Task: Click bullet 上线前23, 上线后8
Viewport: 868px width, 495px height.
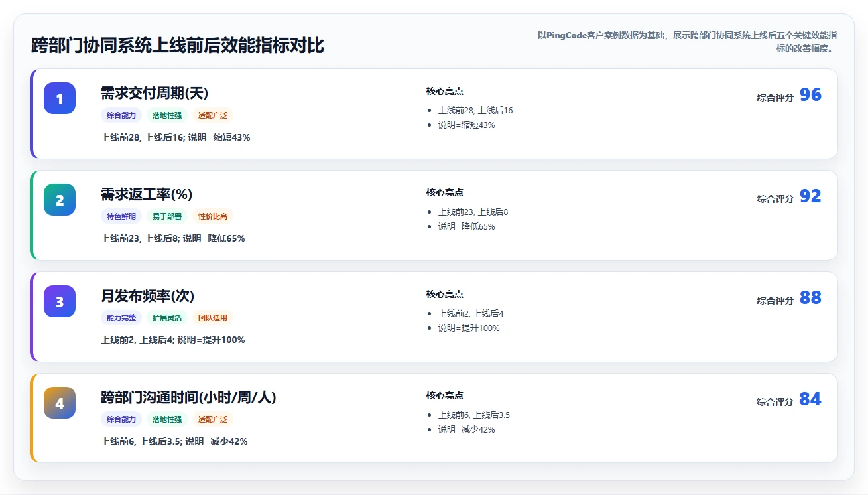Action: (473, 212)
